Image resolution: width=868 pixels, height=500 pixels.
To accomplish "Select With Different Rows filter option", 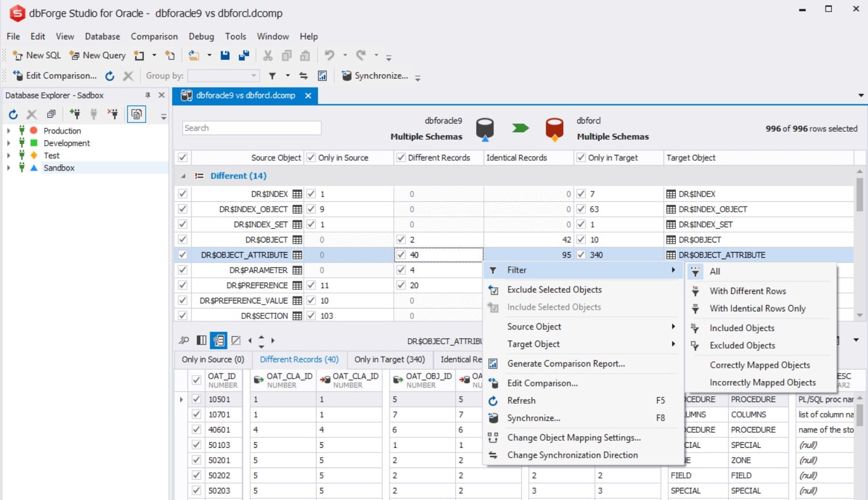I will tap(760, 291).
